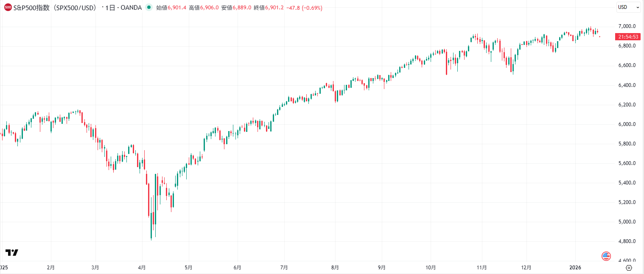Click the −0.69% change value
This screenshot has width=644, height=274.
tap(313, 7)
